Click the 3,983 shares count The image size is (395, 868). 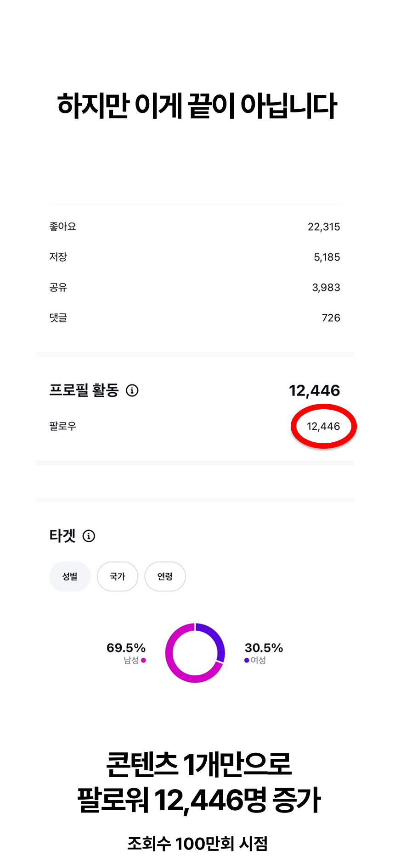[326, 288]
